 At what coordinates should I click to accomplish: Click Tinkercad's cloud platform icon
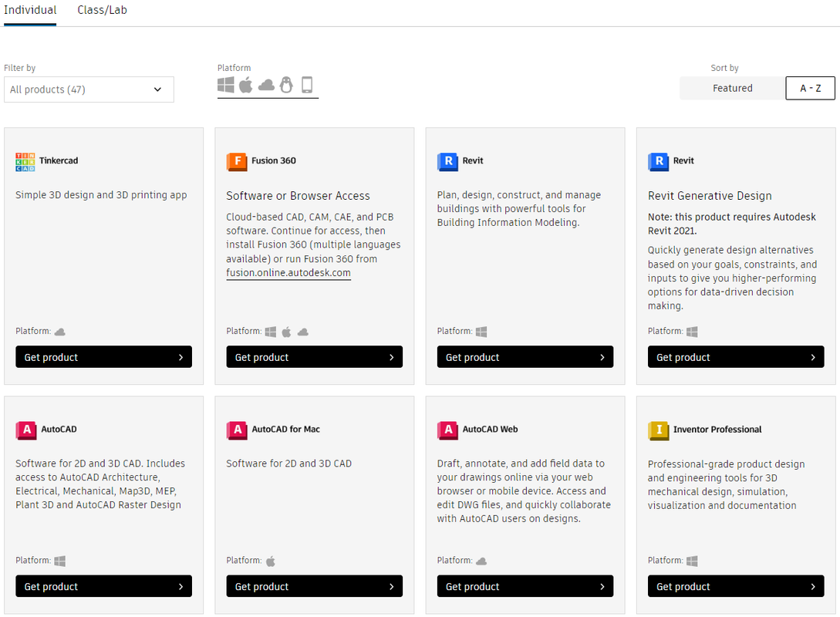coord(60,332)
